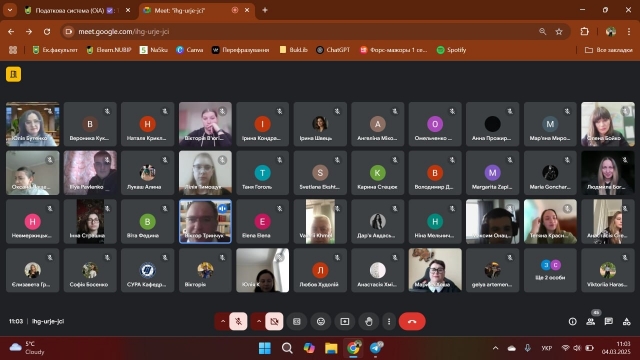The width and height of the screenshot is (640, 360).
Task: Toggle the microphone mute button
Action: coord(238,322)
